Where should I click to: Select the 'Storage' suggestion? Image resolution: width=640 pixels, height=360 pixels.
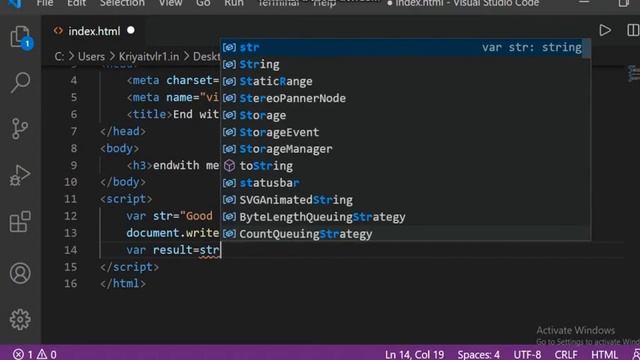(x=402, y=115)
